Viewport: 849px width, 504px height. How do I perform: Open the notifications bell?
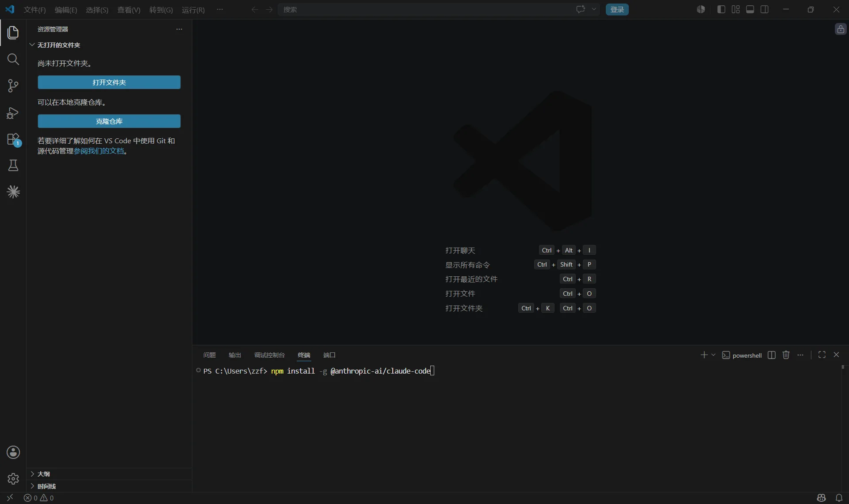839,498
